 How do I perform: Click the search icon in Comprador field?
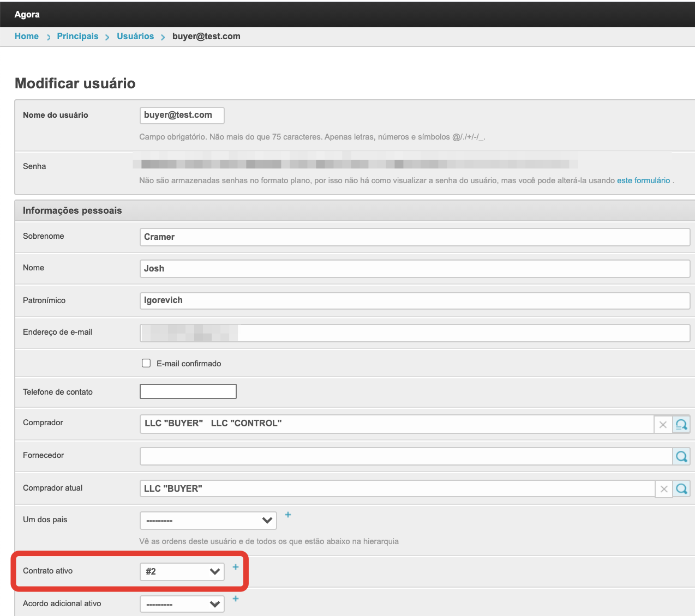(681, 424)
